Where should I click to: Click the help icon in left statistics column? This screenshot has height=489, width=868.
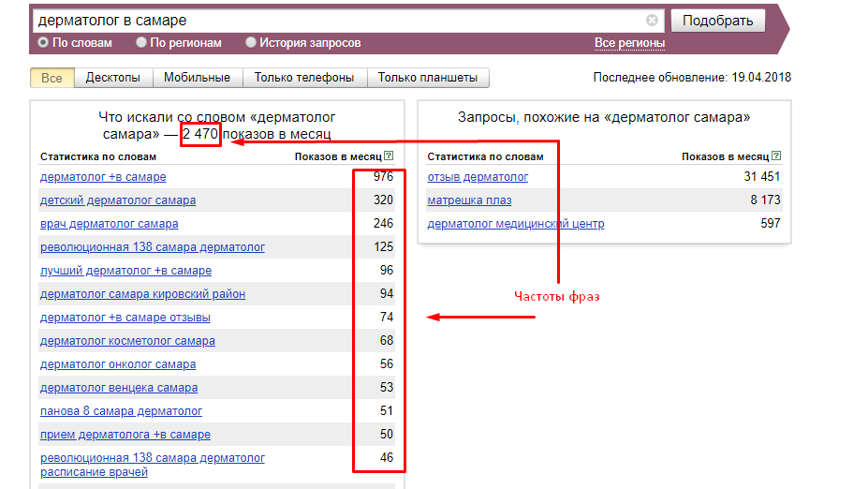click(x=389, y=156)
